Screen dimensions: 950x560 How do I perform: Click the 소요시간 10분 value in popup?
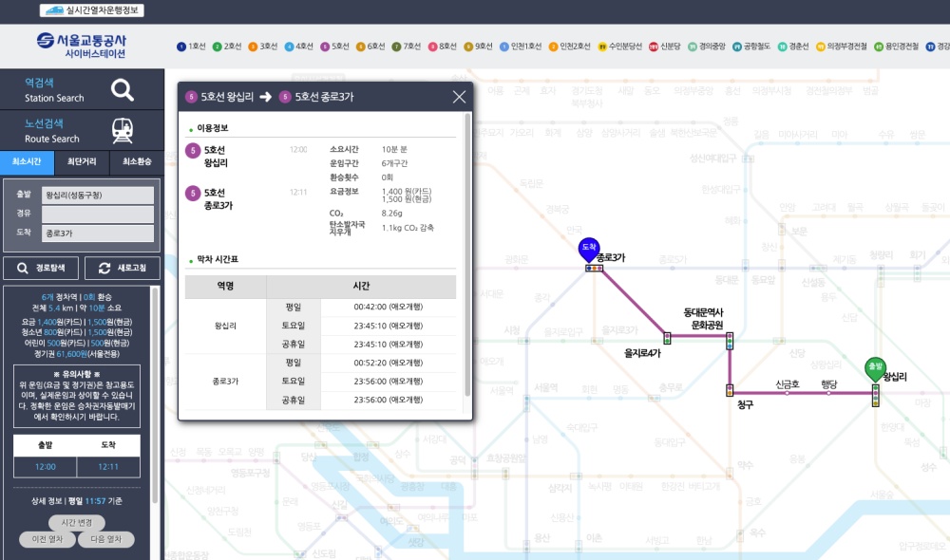click(394, 150)
